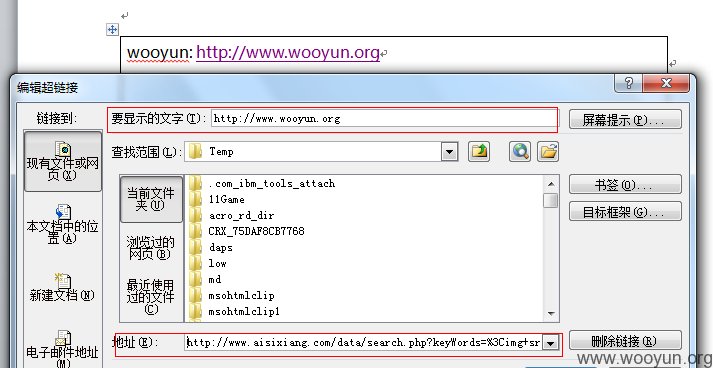This screenshot has width=713, height=368.
Task: Click the file list scroll down arrow
Action: click(x=551, y=313)
